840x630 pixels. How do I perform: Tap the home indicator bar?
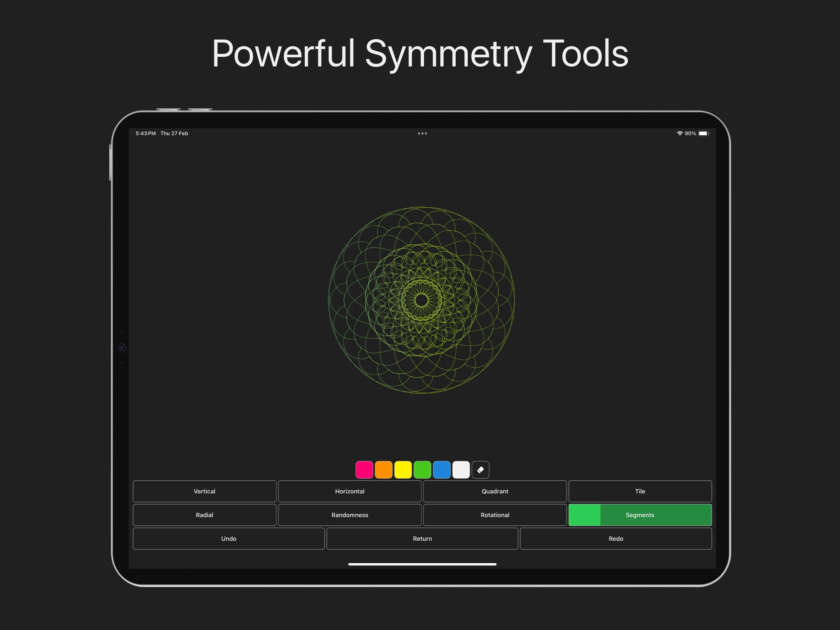[422, 564]
